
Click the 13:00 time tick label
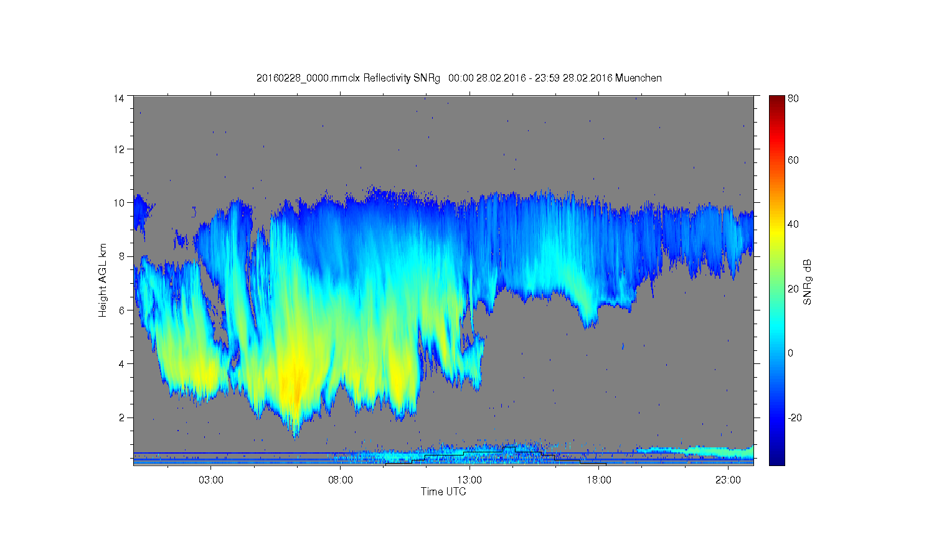click(x=469, y=480)
